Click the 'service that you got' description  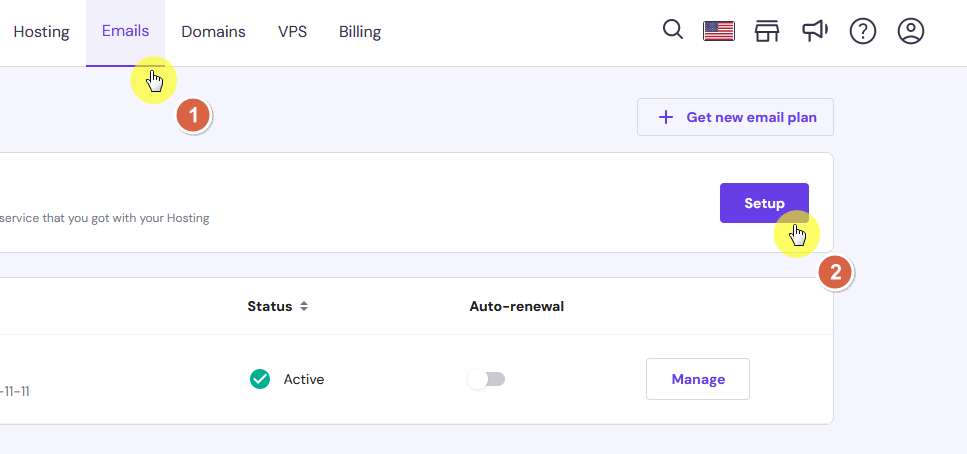[104, 218]
